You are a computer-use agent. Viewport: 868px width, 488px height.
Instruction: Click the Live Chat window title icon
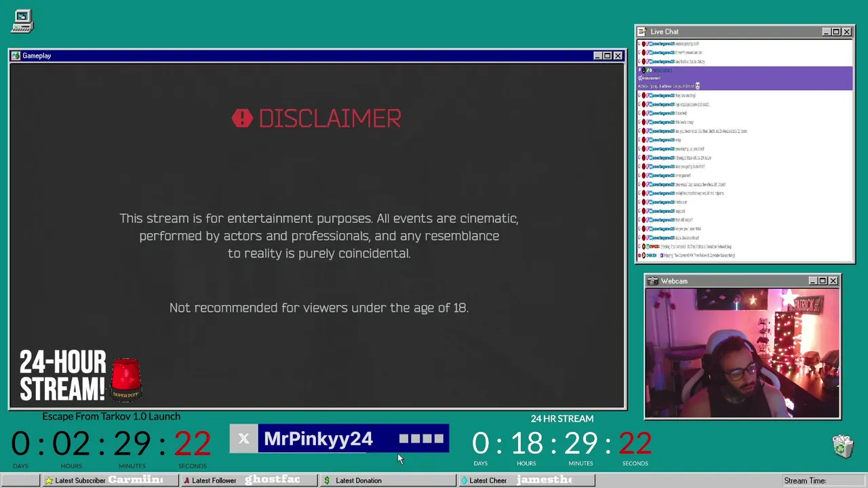(642, 32)
